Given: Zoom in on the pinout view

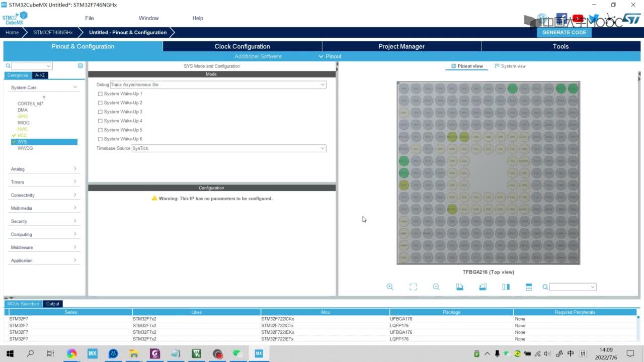Looking at the screenshot, I should 390,287.
